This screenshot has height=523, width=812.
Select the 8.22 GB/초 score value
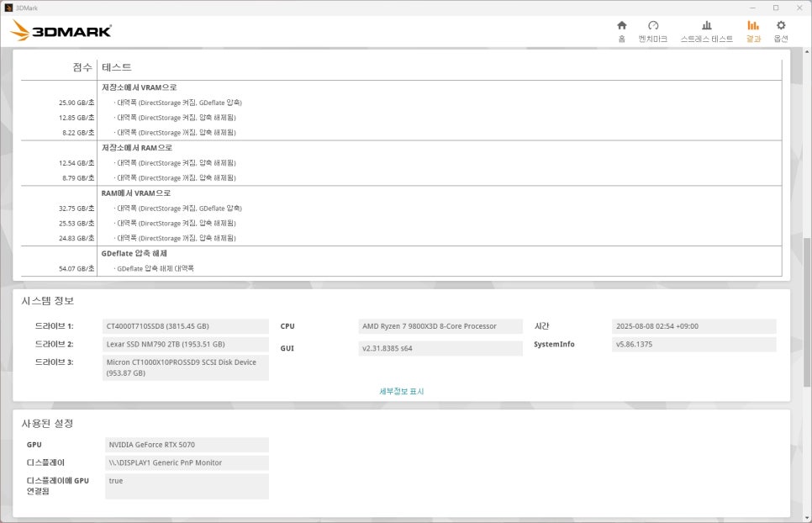tap(79, 133)
